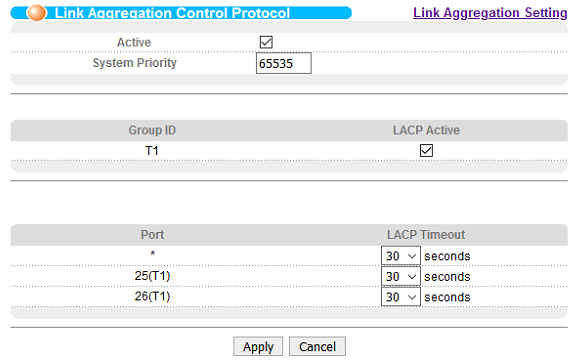Screen dimensions: 587x362
Task: Click the asterisk all-ports row label
Action: [152, 254]
